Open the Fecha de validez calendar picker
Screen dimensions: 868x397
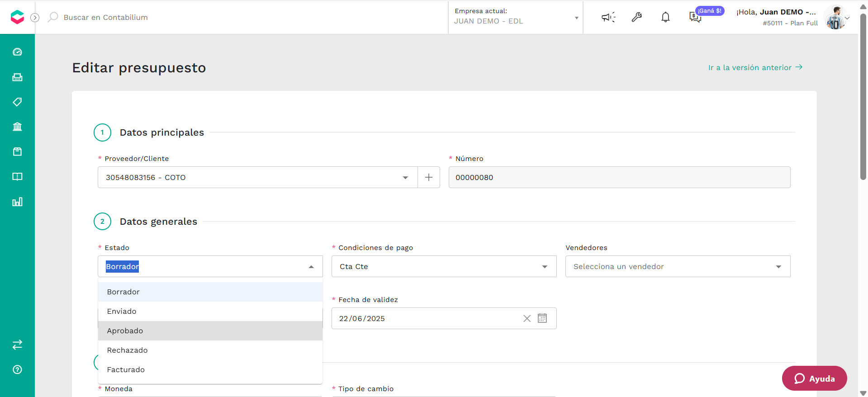542,318
